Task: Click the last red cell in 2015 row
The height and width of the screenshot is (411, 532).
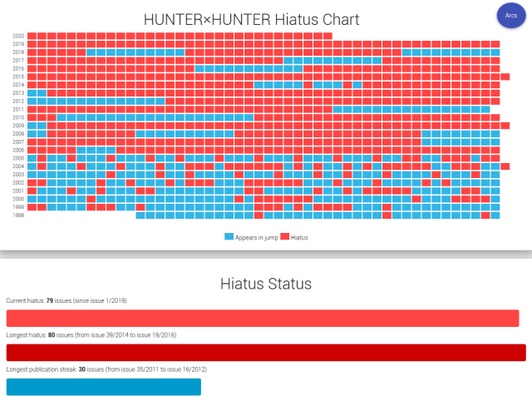Action: pyautogui.click(x=505, y=77)
